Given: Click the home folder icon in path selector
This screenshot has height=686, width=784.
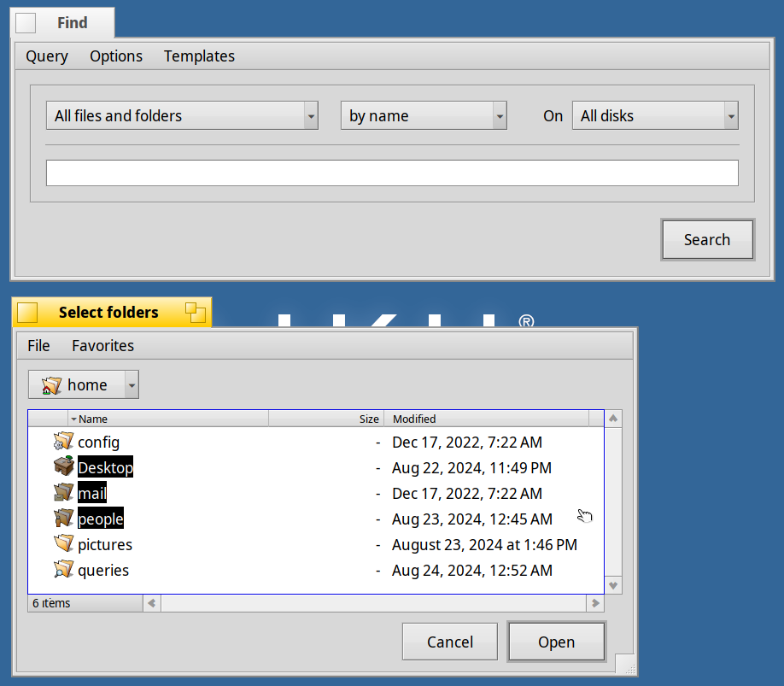Looking at the screenshot, I should coord(51,385).
